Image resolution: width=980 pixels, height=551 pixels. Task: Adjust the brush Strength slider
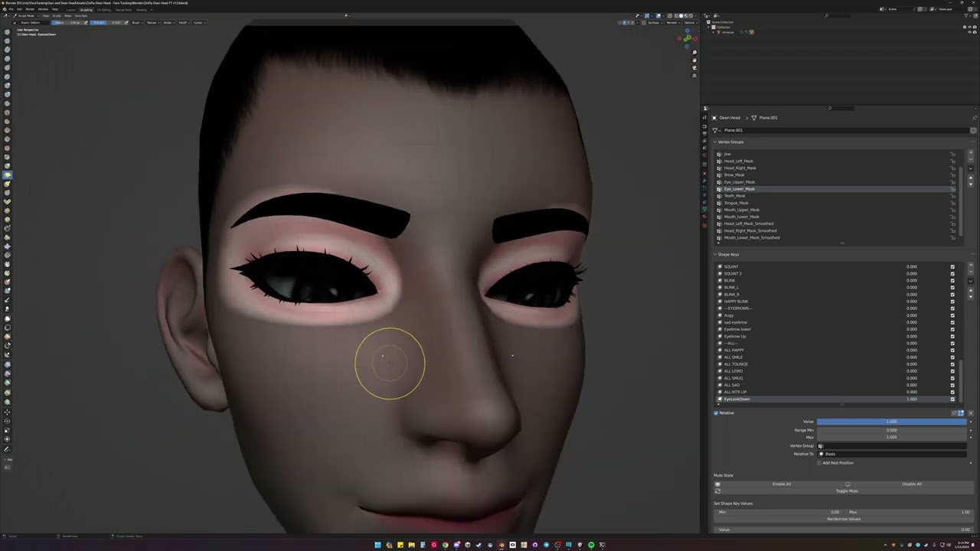point(106,22)
